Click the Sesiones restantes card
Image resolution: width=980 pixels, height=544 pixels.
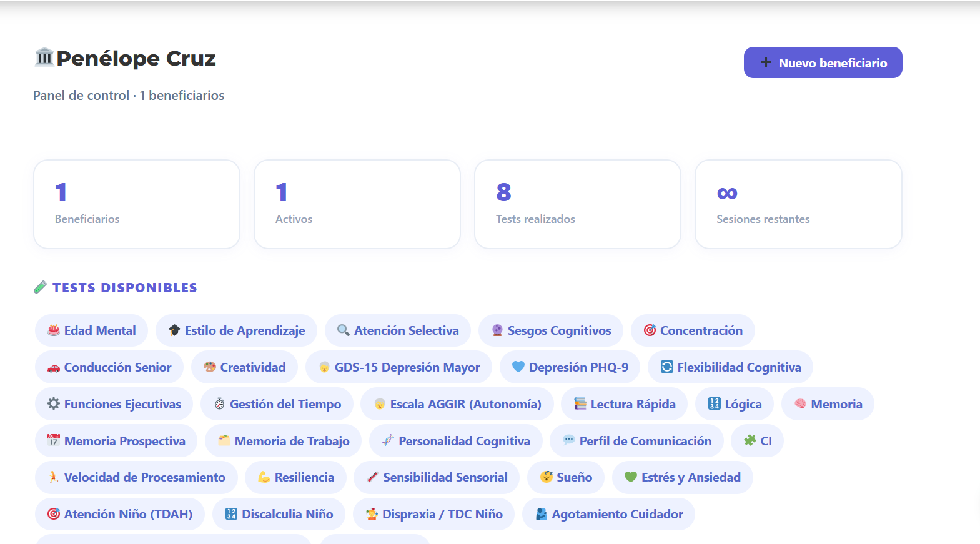798,204
